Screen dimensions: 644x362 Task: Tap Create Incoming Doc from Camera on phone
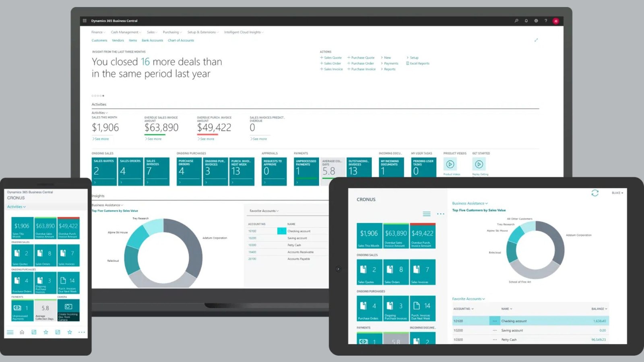click(68, 310)
